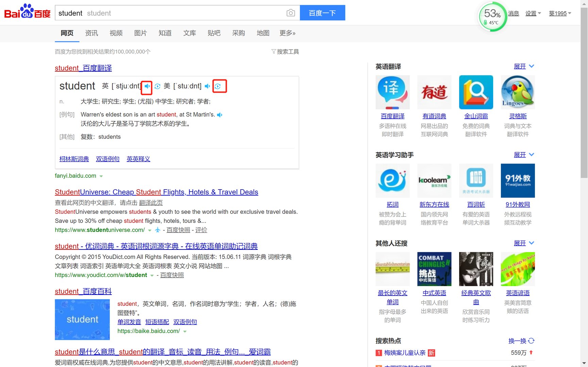The width and height of the screenshot is (588, 367).
Task: Open StudentUniverse Cheap Student Flights result
Action: (156, 192)
